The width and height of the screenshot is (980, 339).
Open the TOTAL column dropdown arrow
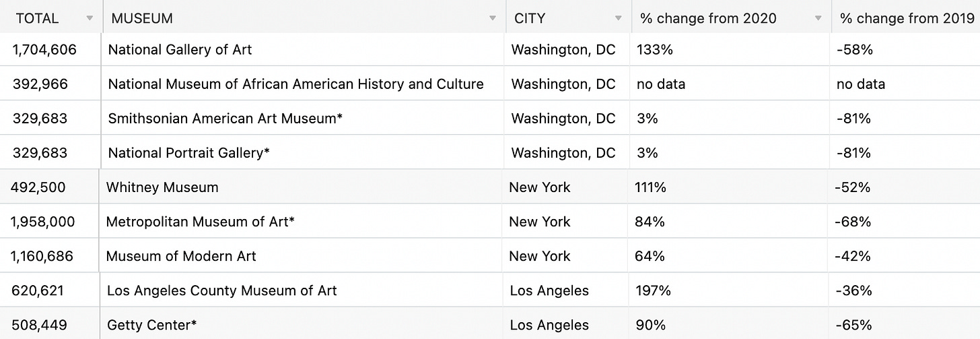coord(90,19)
